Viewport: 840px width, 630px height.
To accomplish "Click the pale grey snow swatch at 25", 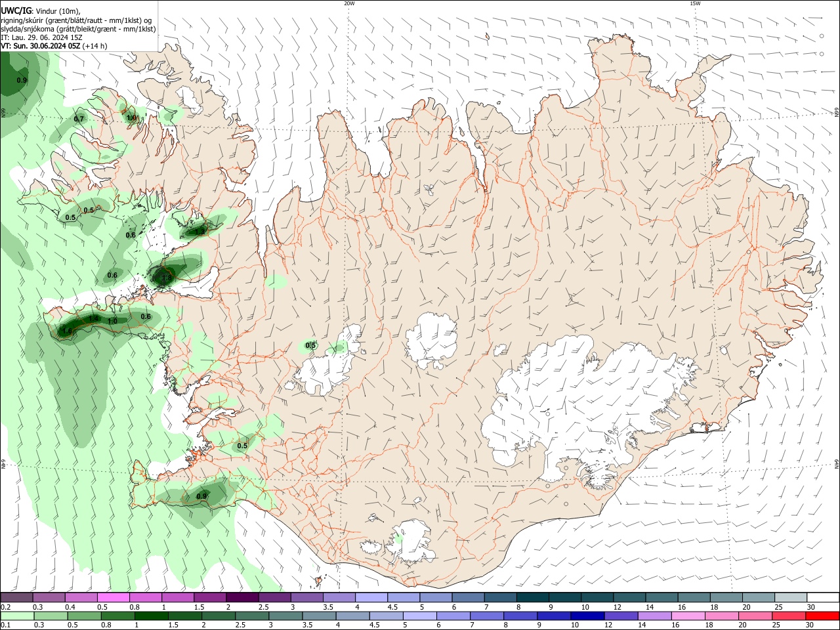I will click(791, 597).
